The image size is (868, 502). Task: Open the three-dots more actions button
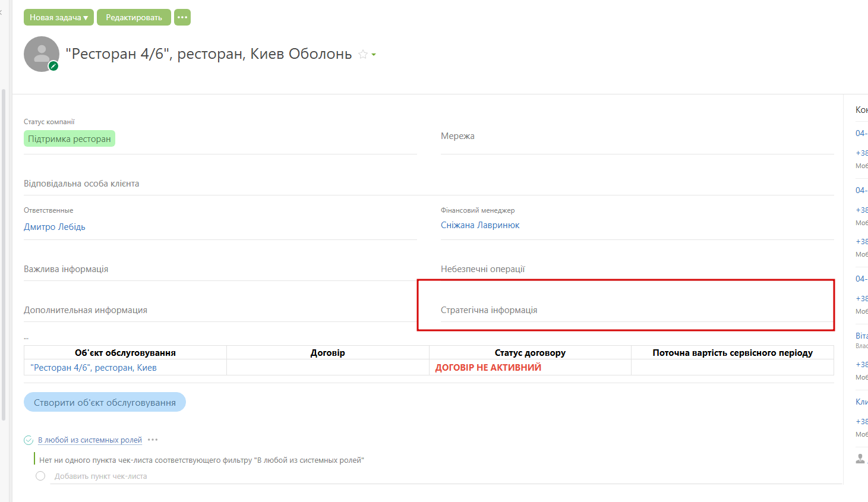[182, 17]
